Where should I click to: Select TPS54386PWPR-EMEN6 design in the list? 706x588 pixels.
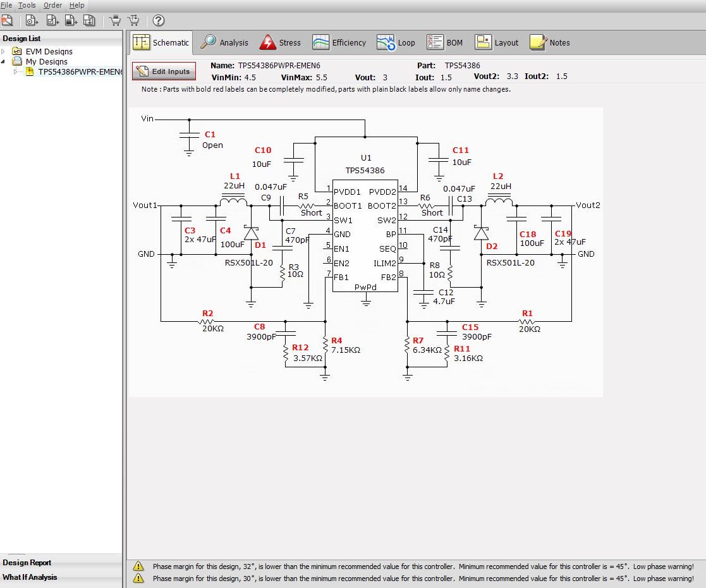[x=80, y=71]
